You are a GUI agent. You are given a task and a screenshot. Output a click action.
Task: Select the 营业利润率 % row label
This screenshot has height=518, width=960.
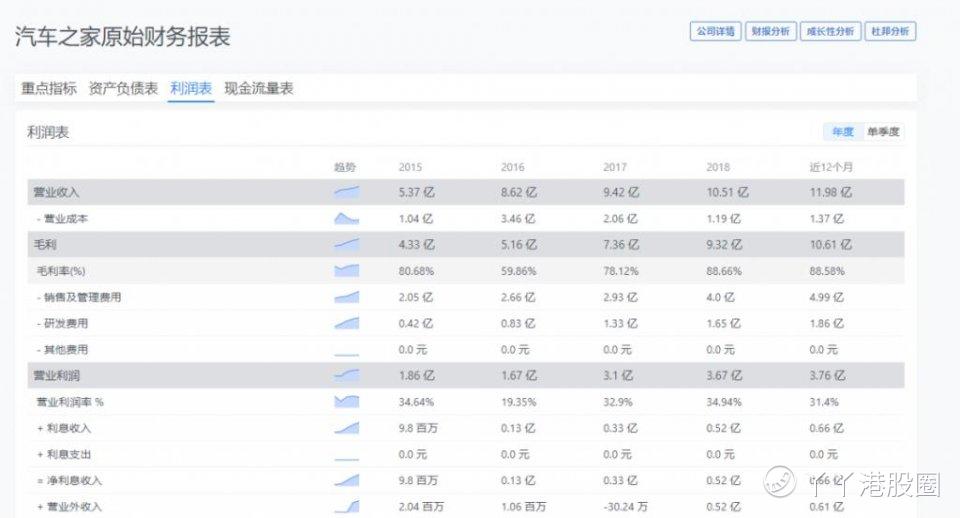coord(70,402)
